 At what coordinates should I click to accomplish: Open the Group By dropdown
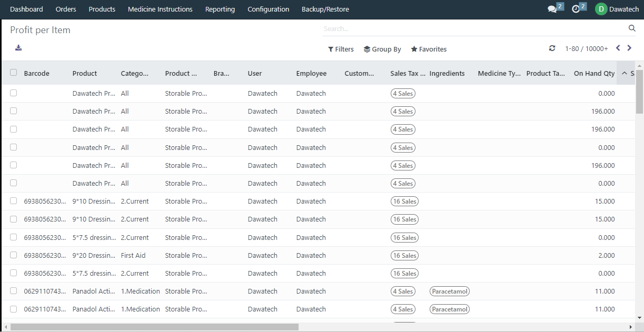pos(382,49)
